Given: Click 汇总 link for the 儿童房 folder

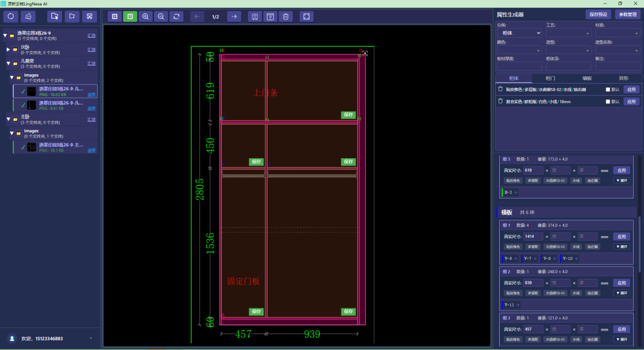Looking at the screenshot, I should click(x=91, y=64).
